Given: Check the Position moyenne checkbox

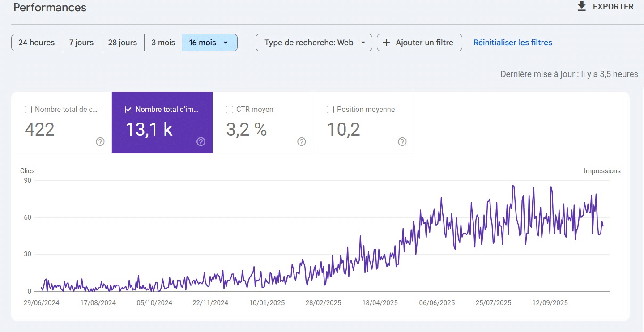Looking at the screenshot, I should (330, 110).
